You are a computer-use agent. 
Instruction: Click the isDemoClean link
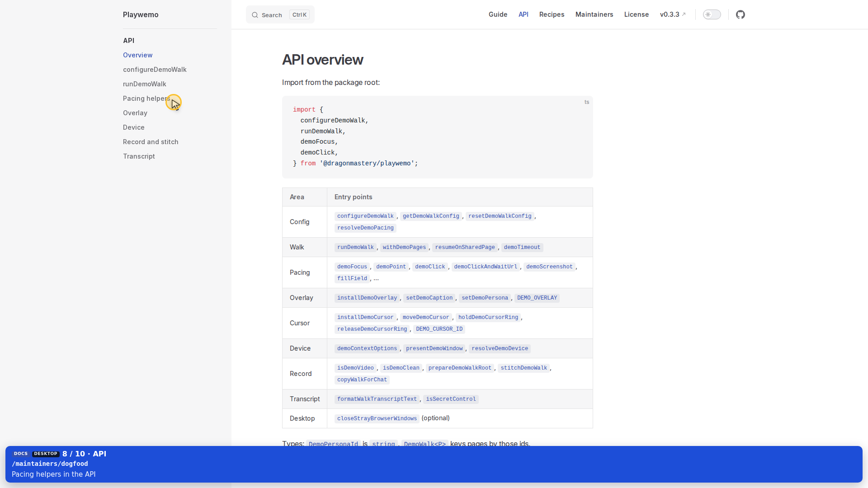401,368
